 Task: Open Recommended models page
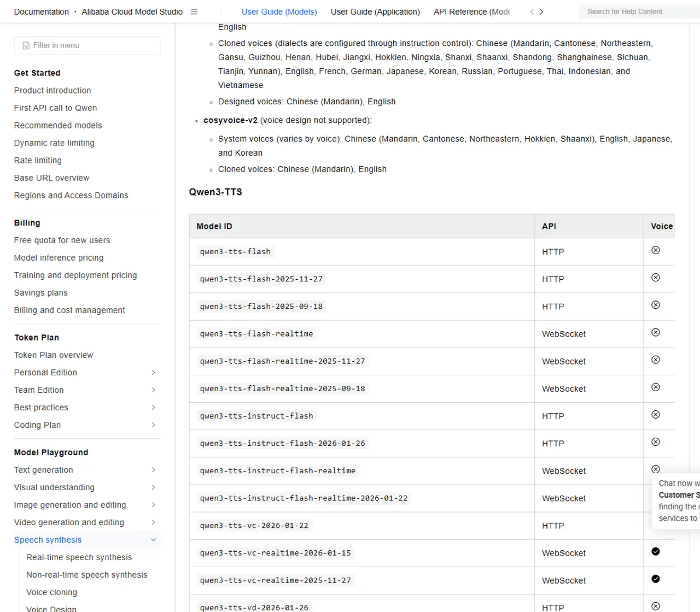click(x=58, y=126)
